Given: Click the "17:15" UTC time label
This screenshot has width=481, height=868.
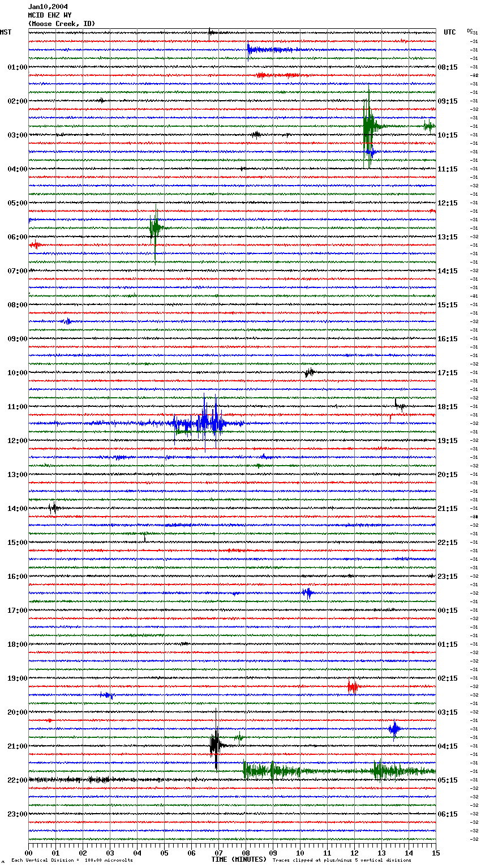Looking at the screenshot, I should (x=448, y=373).
